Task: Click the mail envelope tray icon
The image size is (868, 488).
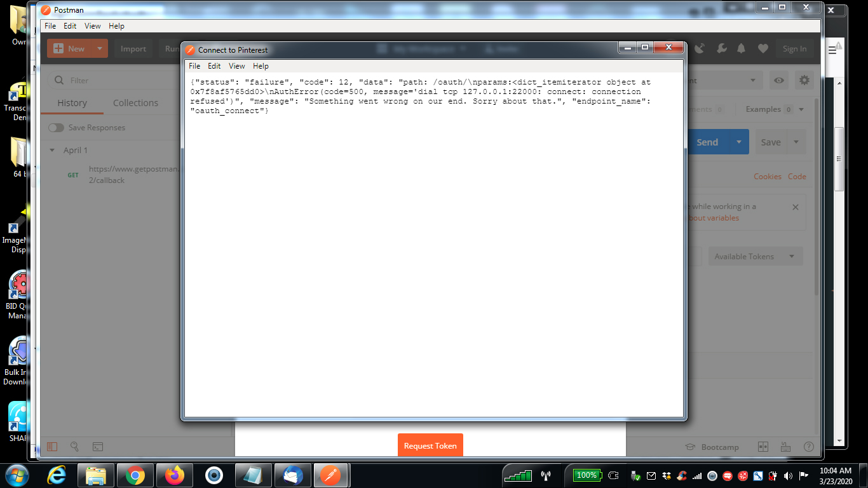Action: 651,475
